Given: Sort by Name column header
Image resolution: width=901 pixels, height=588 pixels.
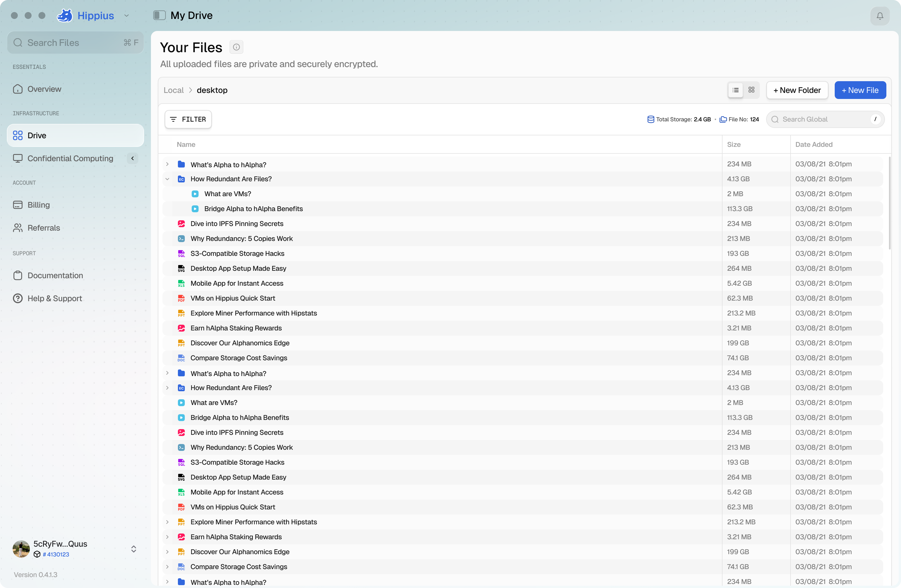Looking at the screenshot, I should pos(186,145).
